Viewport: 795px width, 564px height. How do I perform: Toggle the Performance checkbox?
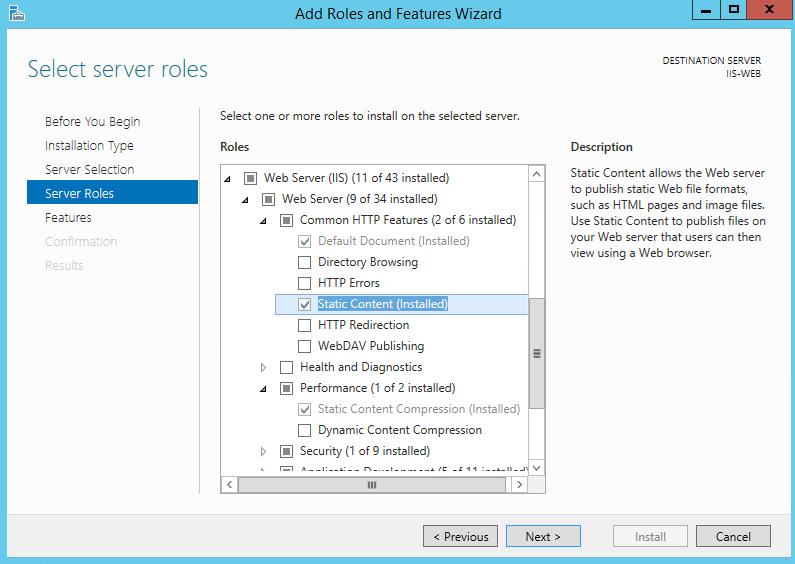pos(286,389)
